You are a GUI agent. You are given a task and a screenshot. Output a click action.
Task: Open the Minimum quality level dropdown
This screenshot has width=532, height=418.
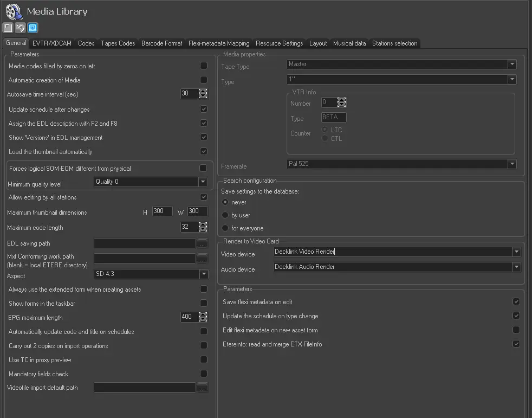point(203,182)
